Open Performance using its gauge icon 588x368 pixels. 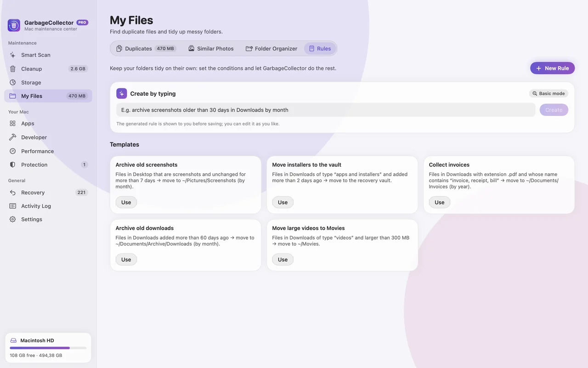click(x=13, y=151)
